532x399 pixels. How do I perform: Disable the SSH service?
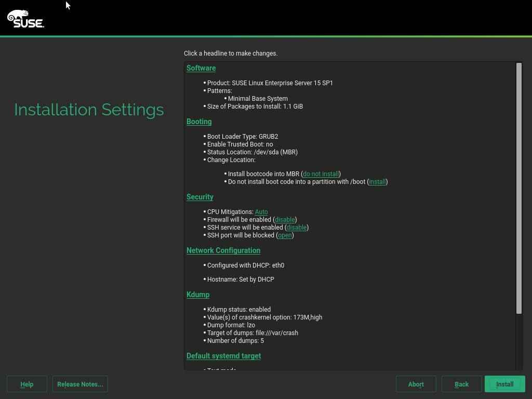pos(297,228)
